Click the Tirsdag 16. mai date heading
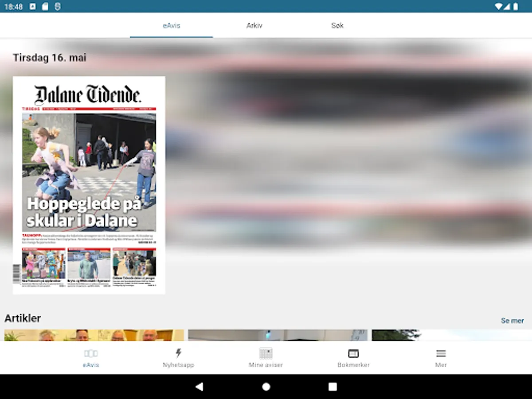This screenshot has width=532, height=399. tap(50, 58)
